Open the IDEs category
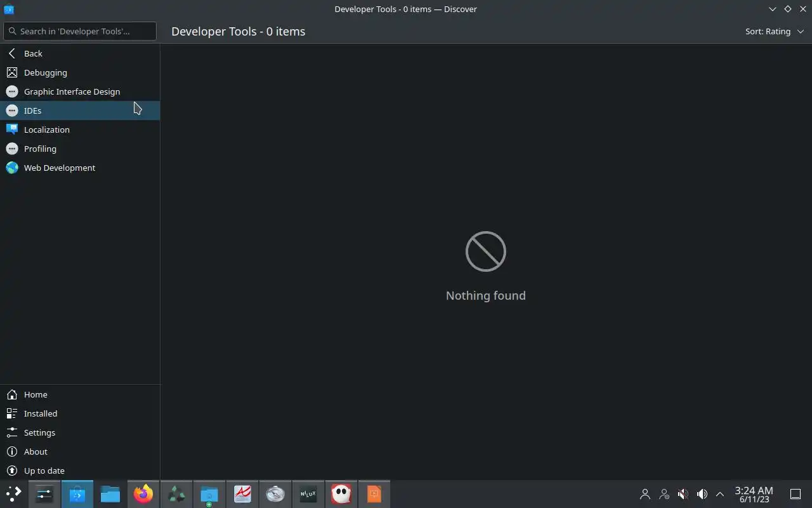This screenshot has width=812, height=508. coord(80,110)
